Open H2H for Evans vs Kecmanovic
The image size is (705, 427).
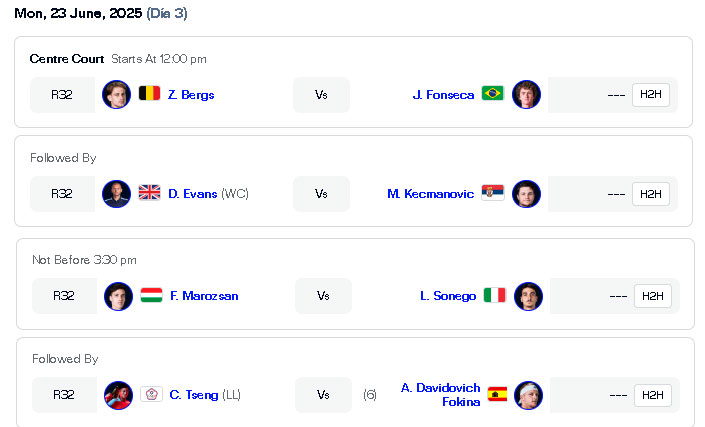point(651,194)
